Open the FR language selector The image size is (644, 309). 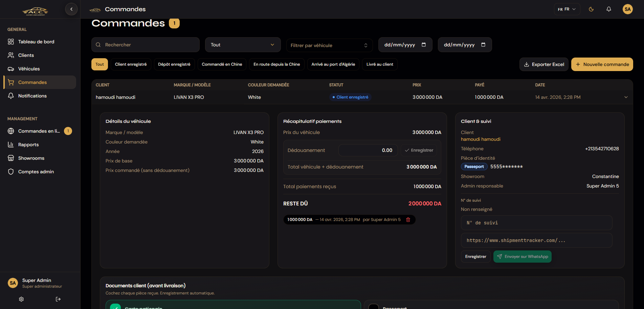tap(567, 9)
